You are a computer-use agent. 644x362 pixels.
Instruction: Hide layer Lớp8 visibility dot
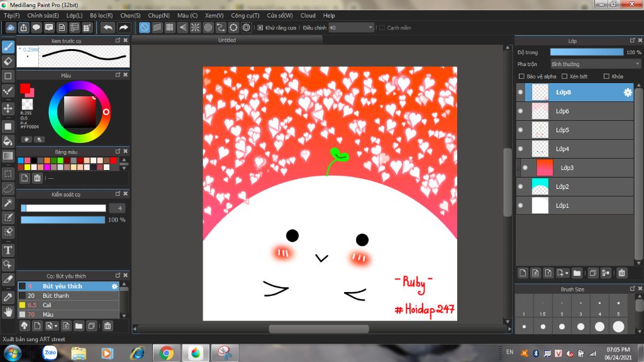pyautogui.click(x=520, y=92)
